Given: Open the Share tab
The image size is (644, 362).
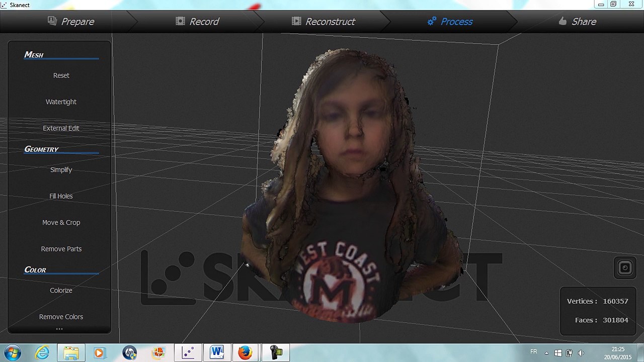Looking at the screenshot, I should pyautogui.click(x=577, y=22).
